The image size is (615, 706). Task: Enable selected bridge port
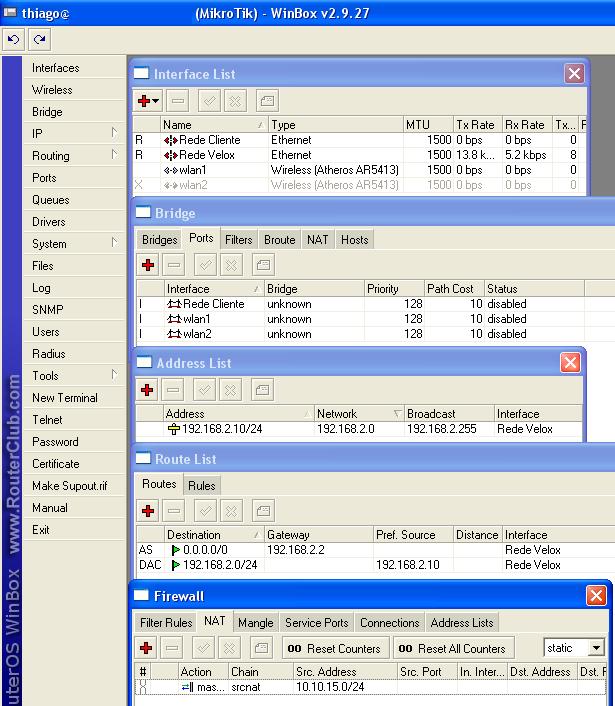(205, 265)
